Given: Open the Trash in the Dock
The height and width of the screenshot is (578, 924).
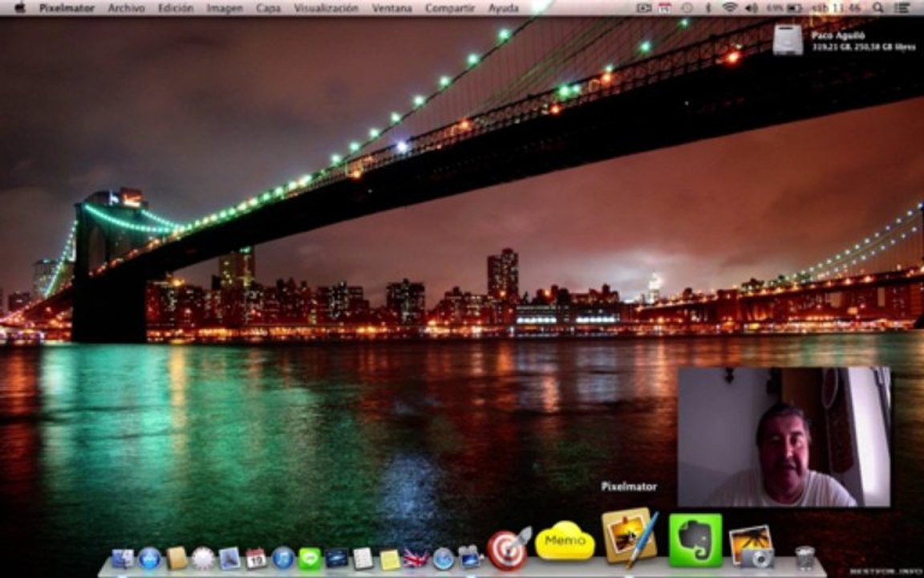Looking at the screenshot, I should click(x=804, y=557).
